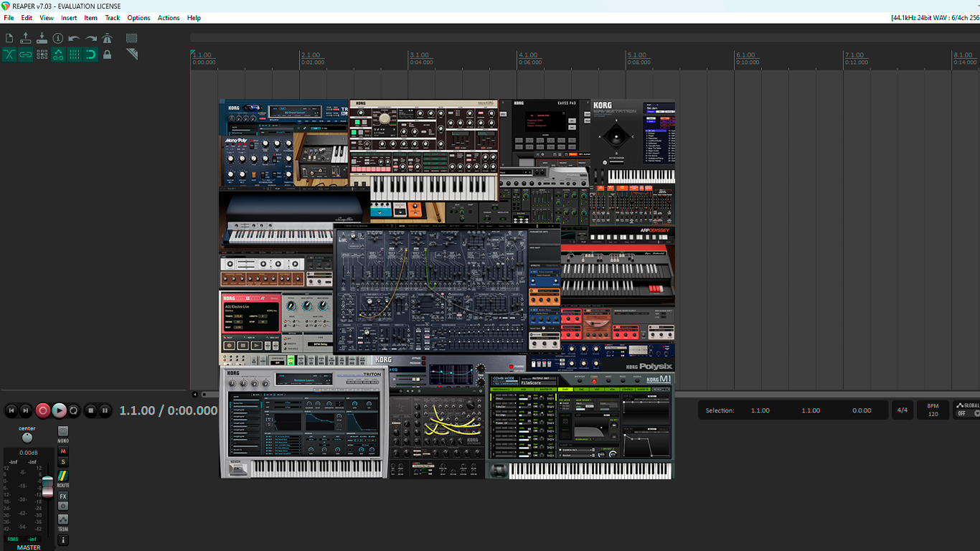Click the Open Project upload-arrow icon
980x551 pixels.
pos(26,38)
